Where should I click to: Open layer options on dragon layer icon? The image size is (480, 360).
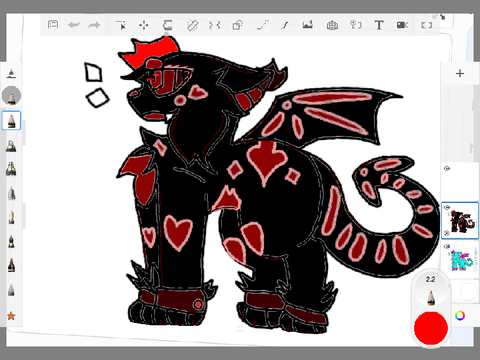447,233
